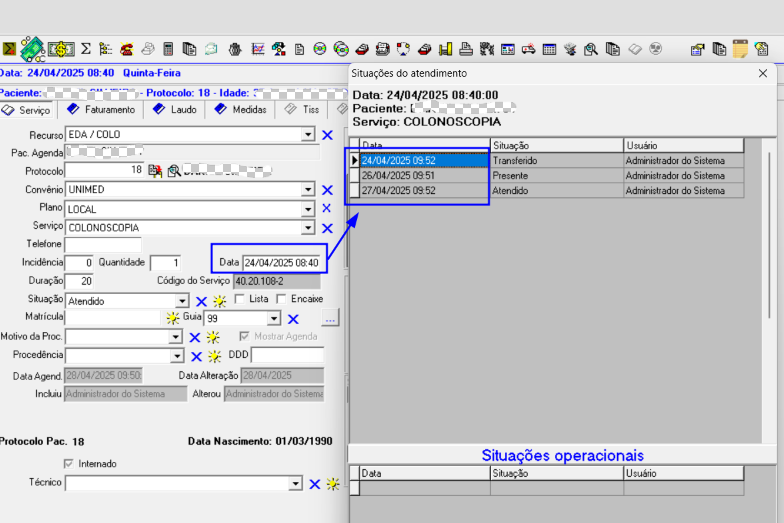
Task: Click the Atendido cell in situations table
Action: (557, 190)
